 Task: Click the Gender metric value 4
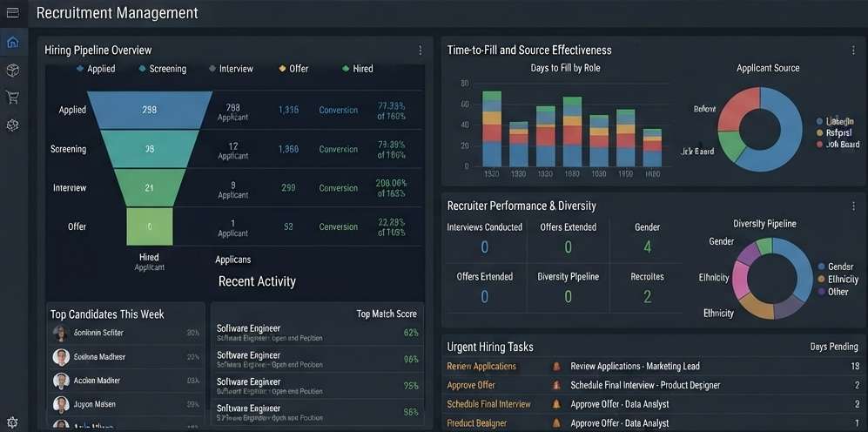(x=647, y=247)
